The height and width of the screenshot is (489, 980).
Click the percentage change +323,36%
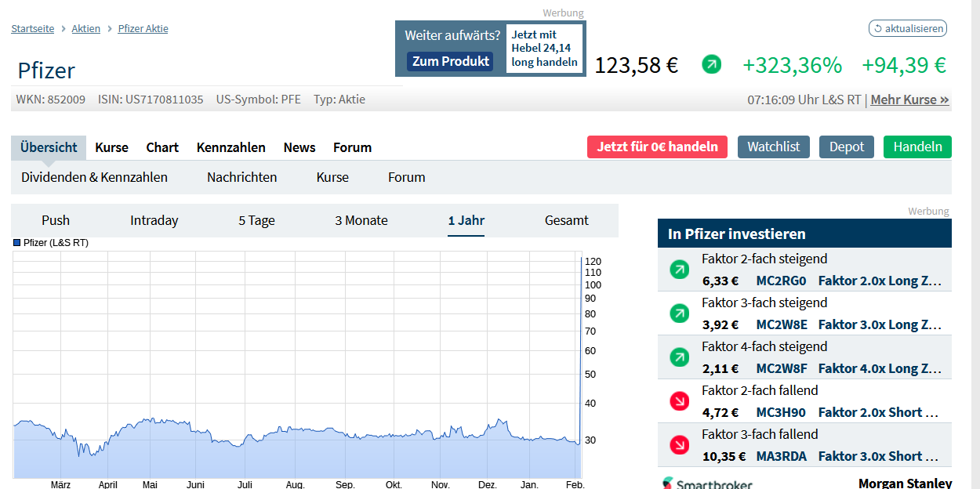[792, 65]
